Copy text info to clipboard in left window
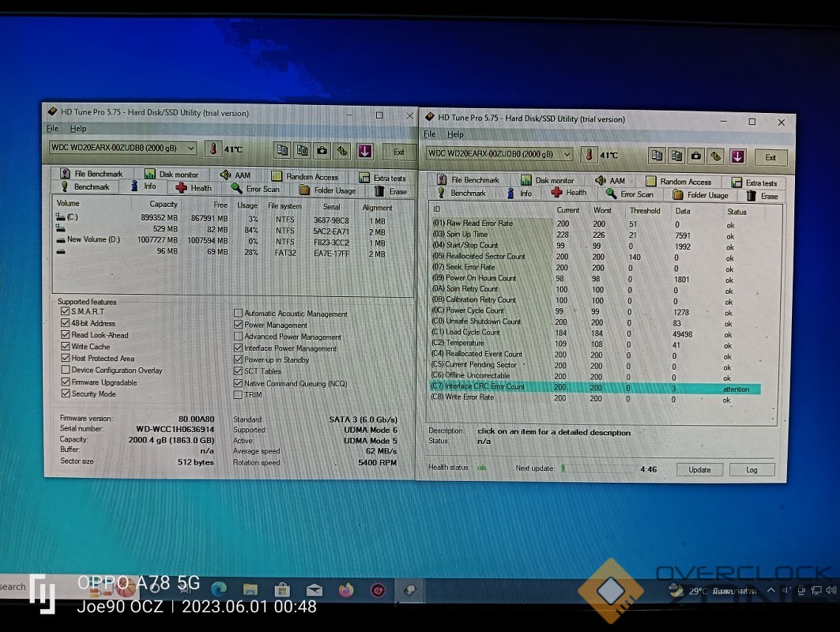840x632 pixels. (x=282, y=151)
